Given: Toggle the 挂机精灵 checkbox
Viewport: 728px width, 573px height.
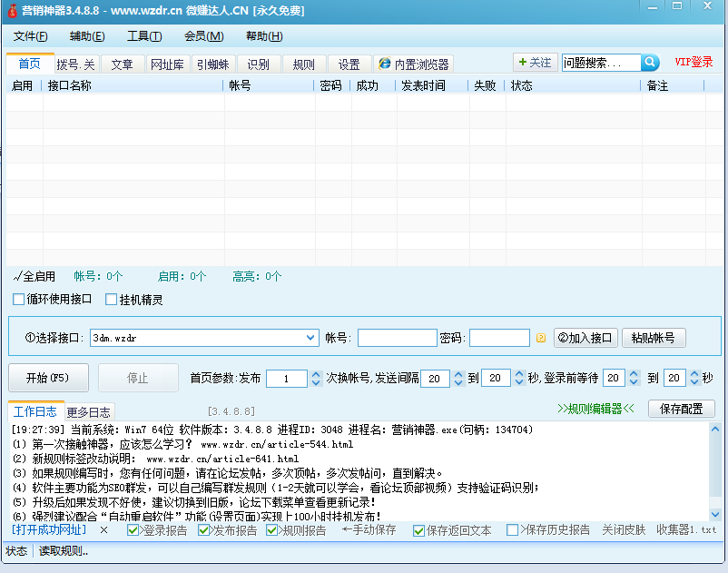Looking at the screenshot, I should click(x=112, y=300).
